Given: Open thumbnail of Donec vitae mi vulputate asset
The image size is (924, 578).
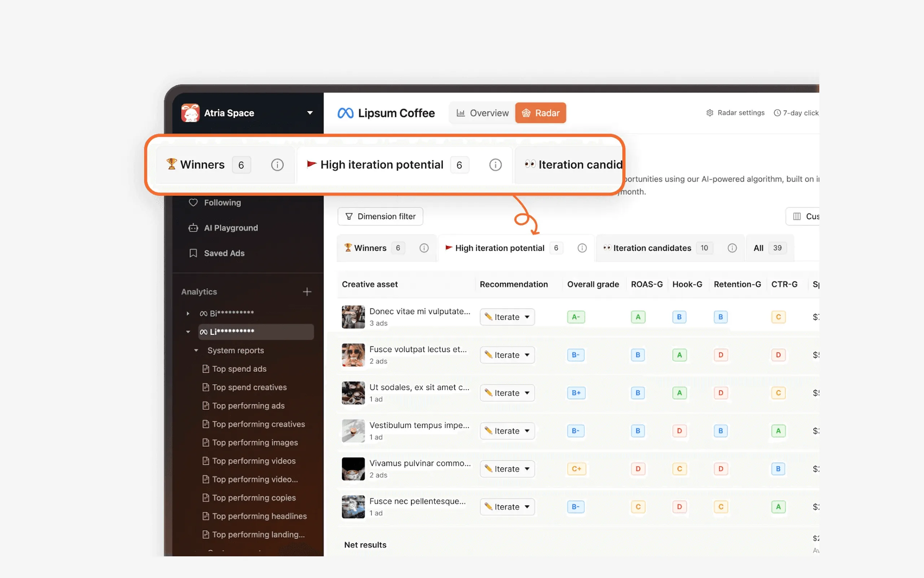Looking at the screenshot, I should pyautogui.click(x=353, y=317).
